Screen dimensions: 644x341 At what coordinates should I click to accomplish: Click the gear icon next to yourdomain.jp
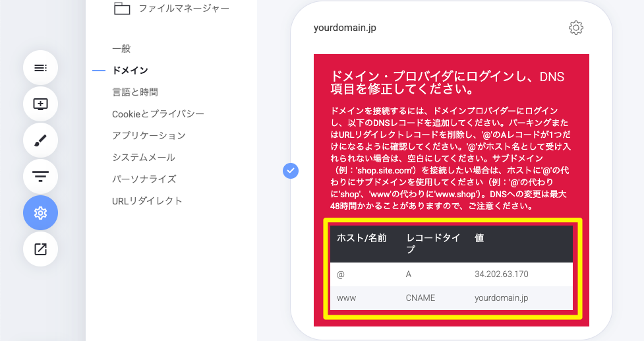(x=575, y=28)
